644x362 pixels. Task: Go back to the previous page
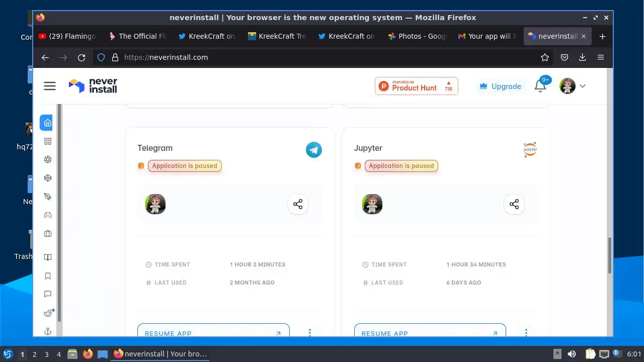[45, 57]
